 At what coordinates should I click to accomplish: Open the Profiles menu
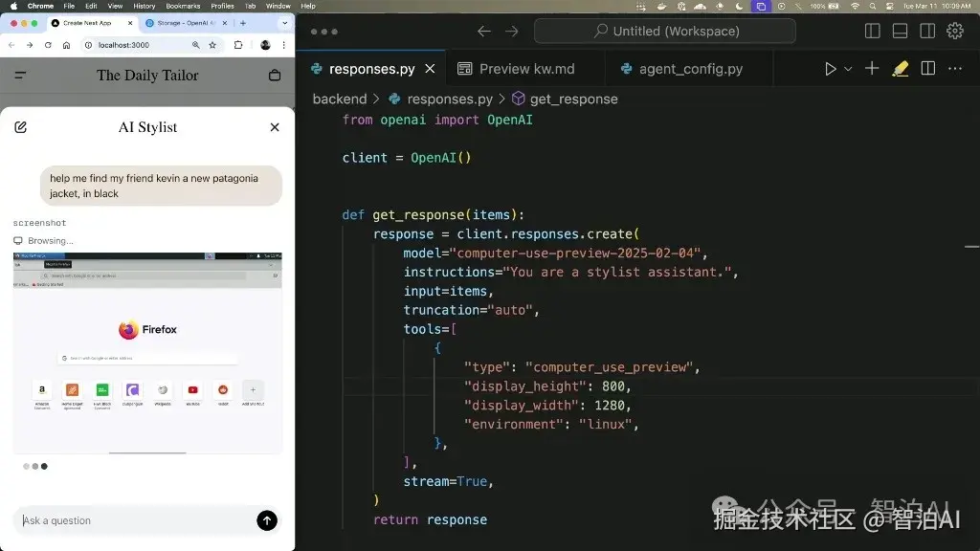tap(222, 7)
